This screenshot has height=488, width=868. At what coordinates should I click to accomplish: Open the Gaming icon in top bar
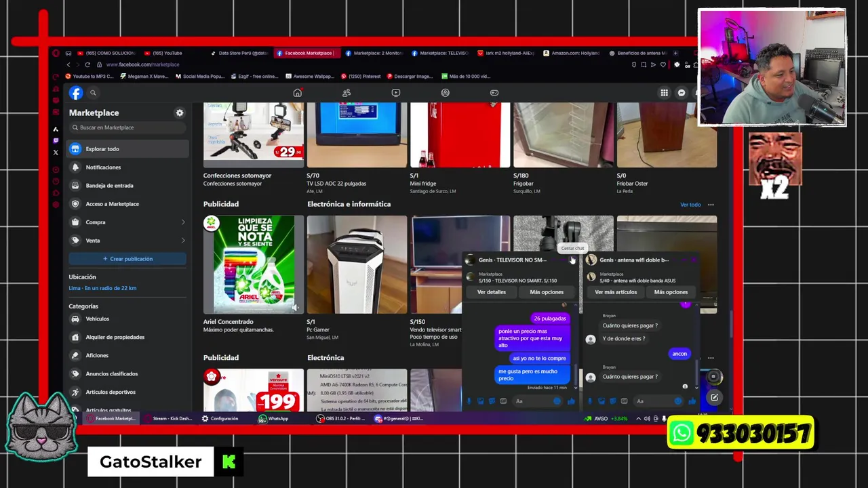(x=494, y=93)
